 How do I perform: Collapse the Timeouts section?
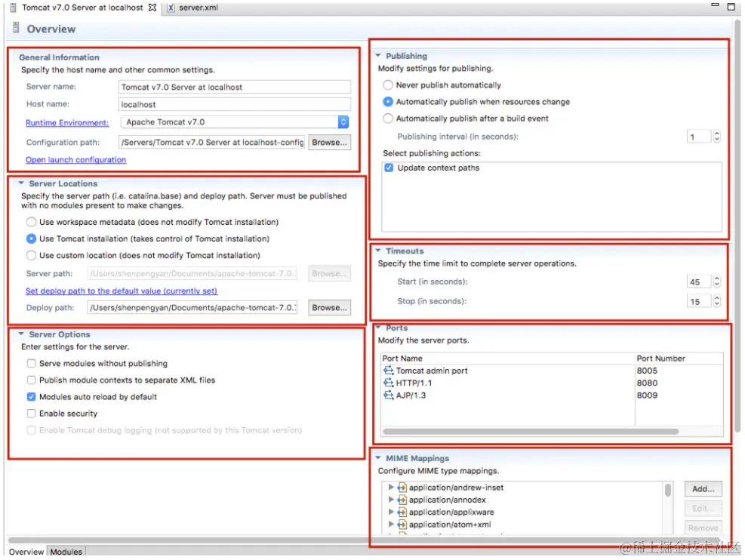click(377, 251)
